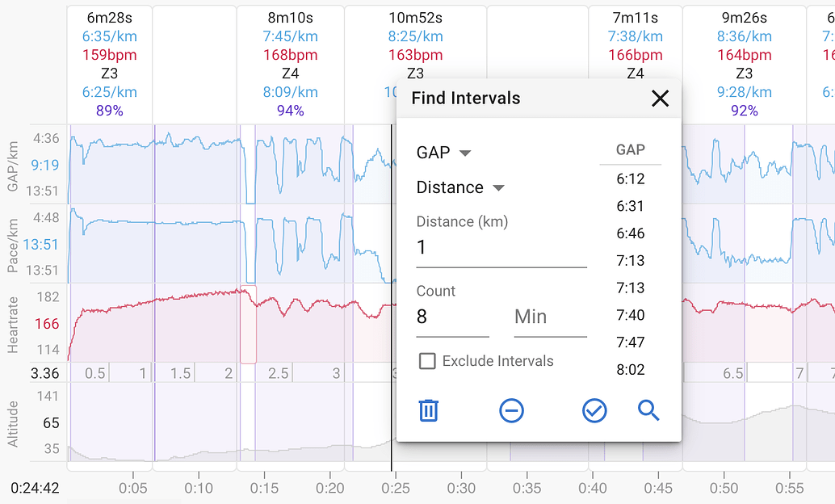Open the Distance type dropdown
The height and width of the screenshot is (504, 835).
(460, 187)
